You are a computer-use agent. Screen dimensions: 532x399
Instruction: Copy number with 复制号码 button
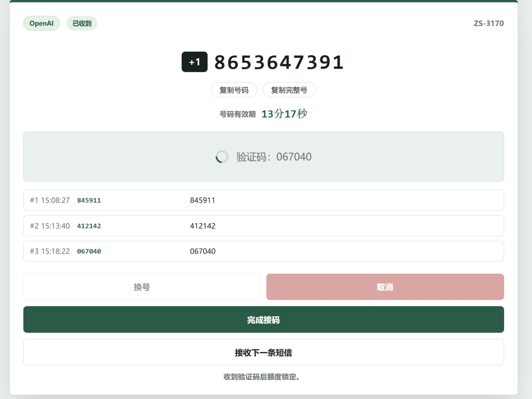234,90
